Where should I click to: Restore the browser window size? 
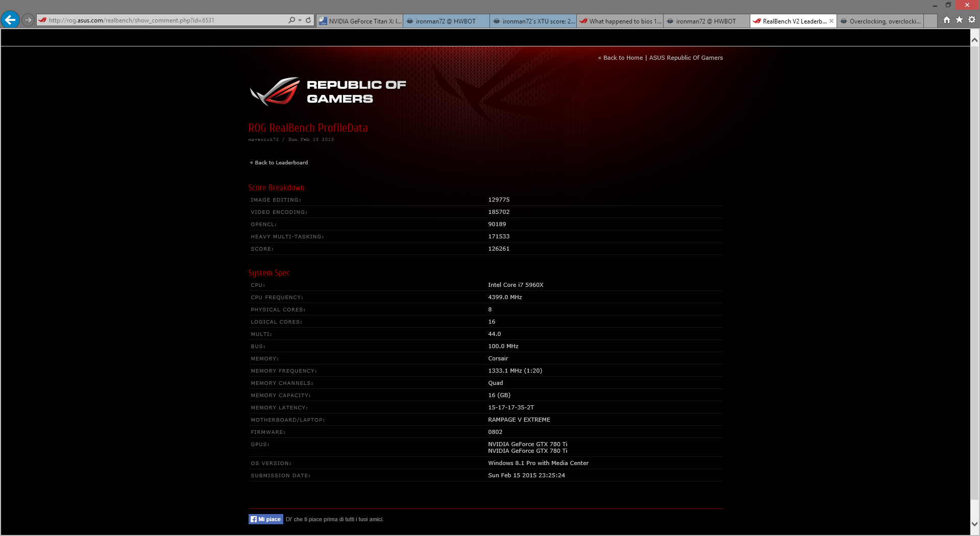948,5
